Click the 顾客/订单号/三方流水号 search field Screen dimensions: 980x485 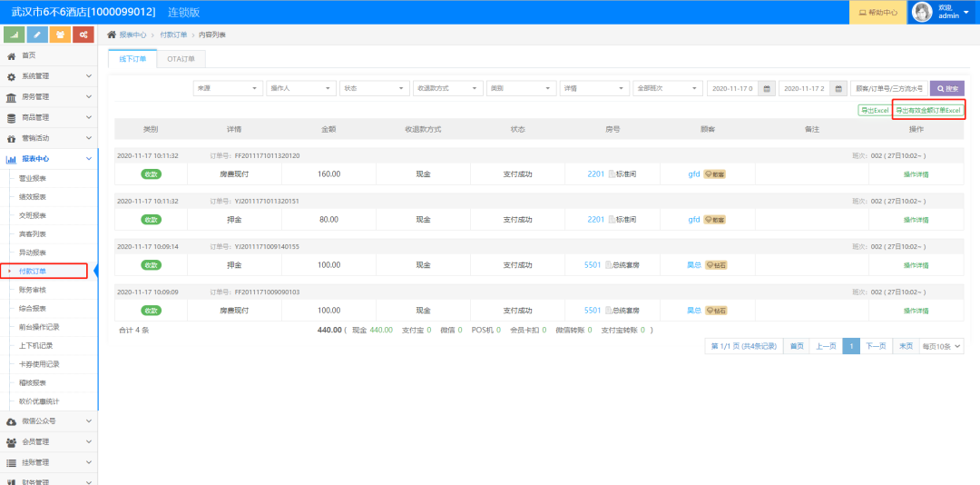click(x=888, y=89)
